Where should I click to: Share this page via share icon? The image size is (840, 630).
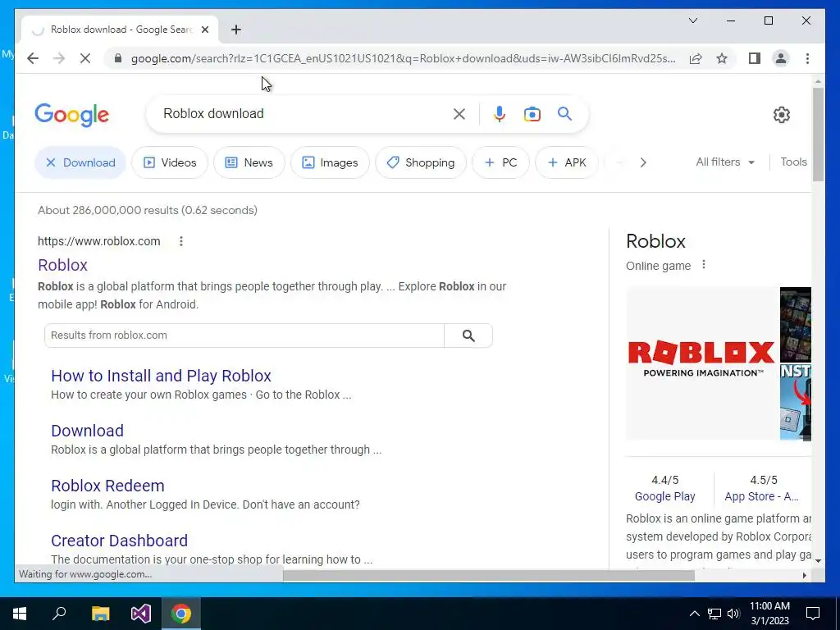[696, 58]
